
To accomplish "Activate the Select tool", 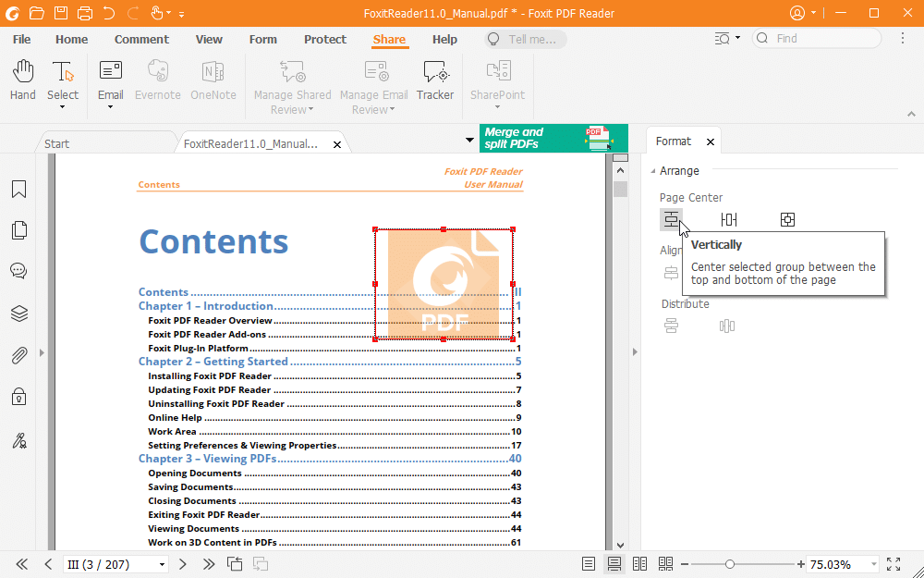I will pyautogui.click(x=62, y=81).
